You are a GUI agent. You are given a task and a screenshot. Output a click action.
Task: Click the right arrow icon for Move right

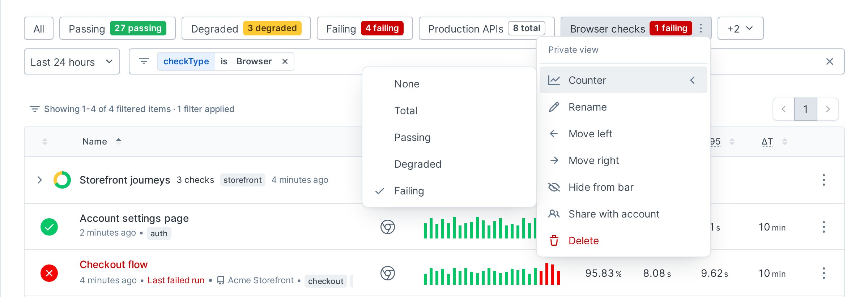pyautogui.click(x=554, y=160)
